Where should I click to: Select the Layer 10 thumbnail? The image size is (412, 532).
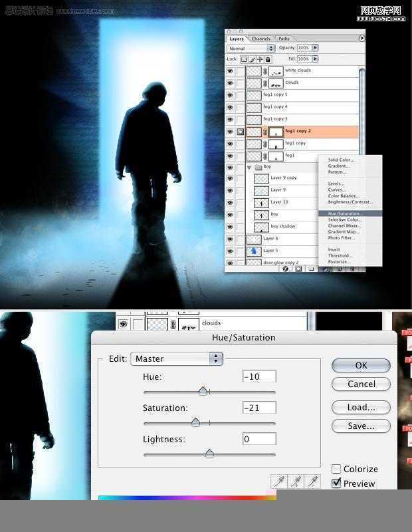point(261,203)
